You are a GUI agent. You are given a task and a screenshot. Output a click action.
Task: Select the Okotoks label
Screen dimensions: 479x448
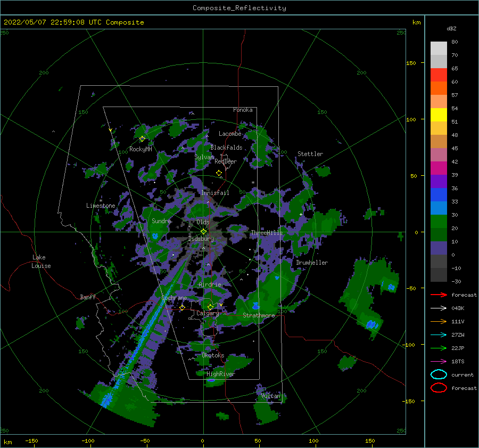[x=213, y=355]
